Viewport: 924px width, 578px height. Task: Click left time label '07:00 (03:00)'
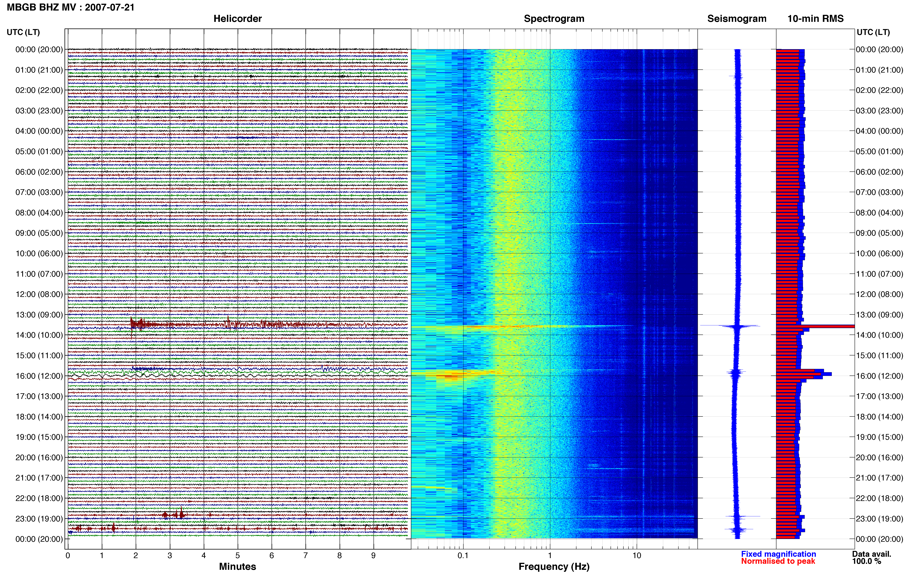coord(39,192)
